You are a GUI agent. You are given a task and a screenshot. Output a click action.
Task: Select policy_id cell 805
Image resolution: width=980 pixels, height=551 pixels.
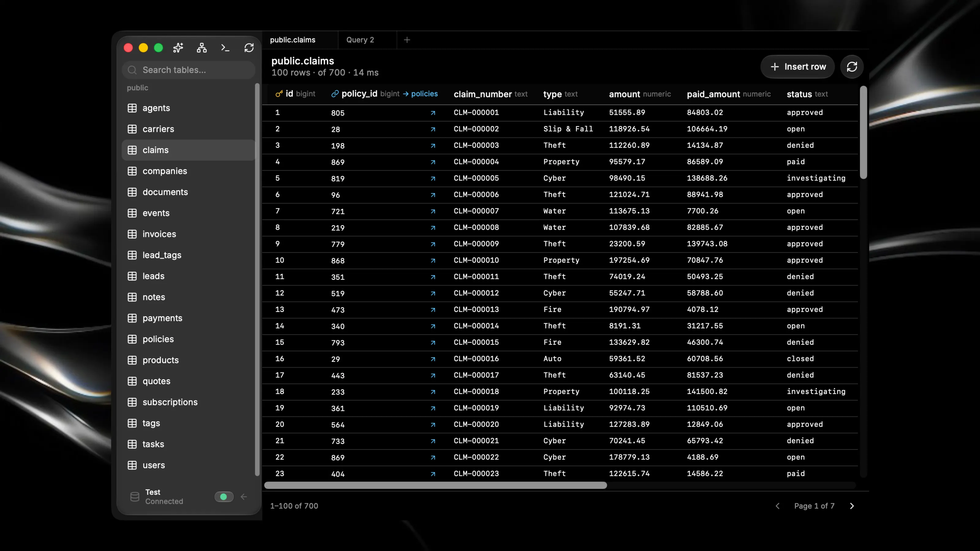click(337, 113)
